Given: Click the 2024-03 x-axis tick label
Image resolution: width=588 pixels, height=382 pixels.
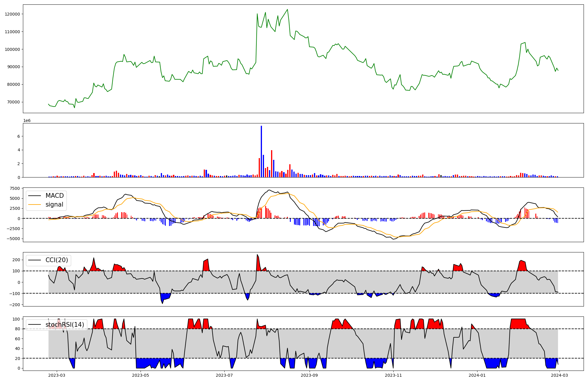Looking at the screenshot, I should point(559,375).
